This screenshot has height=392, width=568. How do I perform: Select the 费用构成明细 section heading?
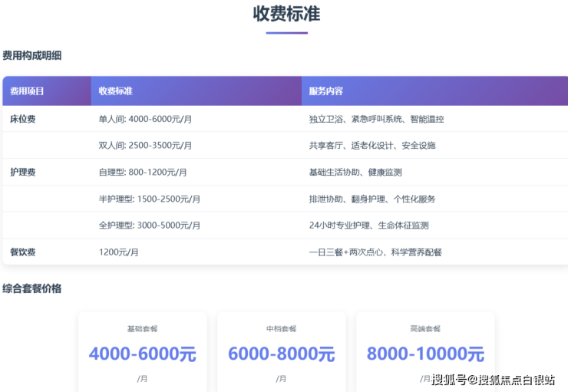[31, 56]
